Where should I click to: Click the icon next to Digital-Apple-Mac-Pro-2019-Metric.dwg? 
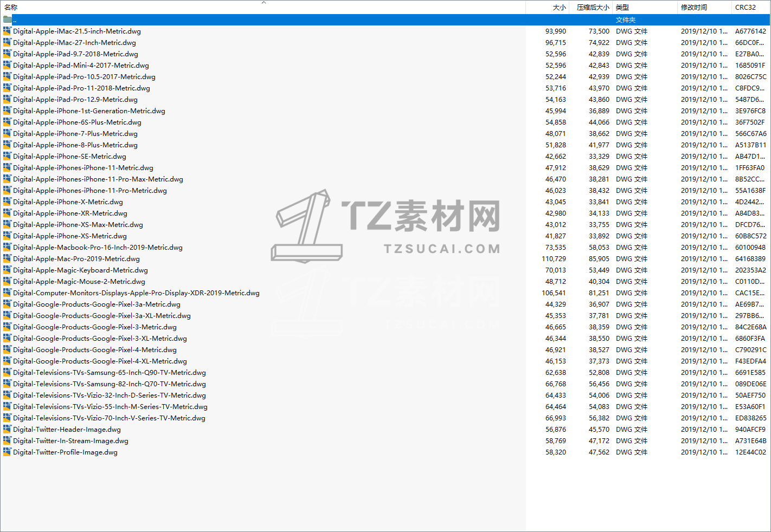point(7,259)
